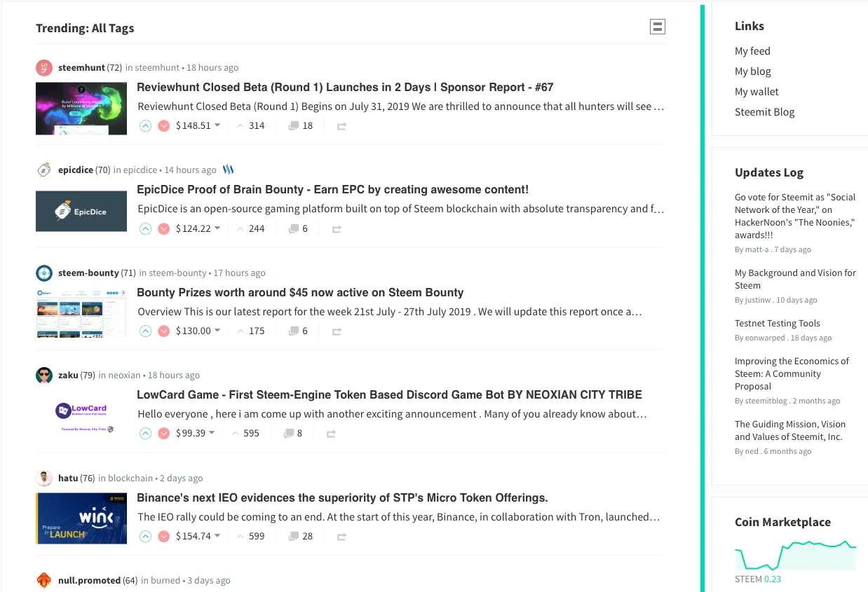Screen dimensions: 868x592
Task: Resteem the EpicDice Proof of Brain post
Action: pos(337,229)
